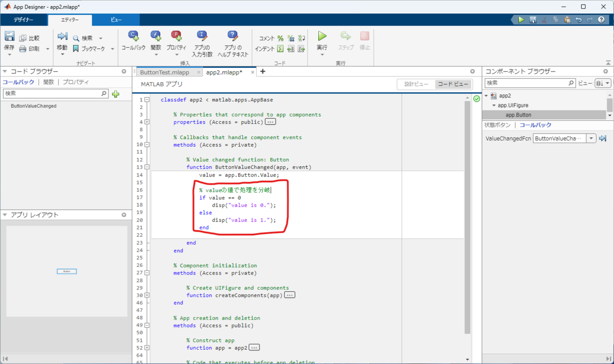Click the smart indent icon
The height and width of the screenshot is (364, 614).
[x=280, y=49]
